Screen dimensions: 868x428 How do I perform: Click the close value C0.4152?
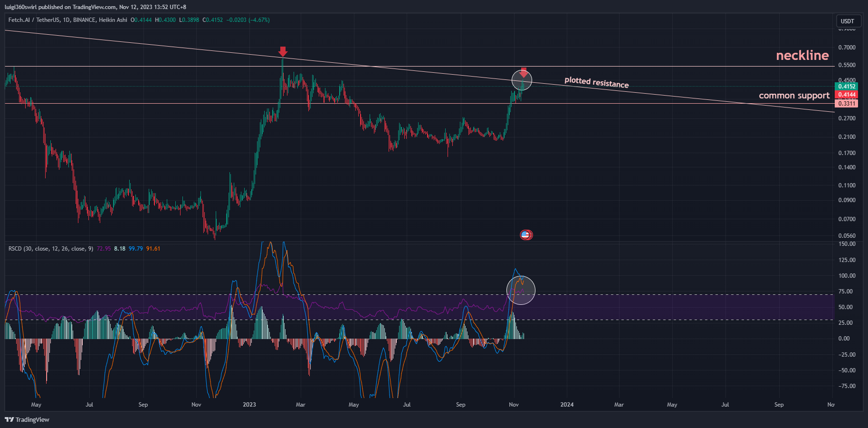coord(212,20)
